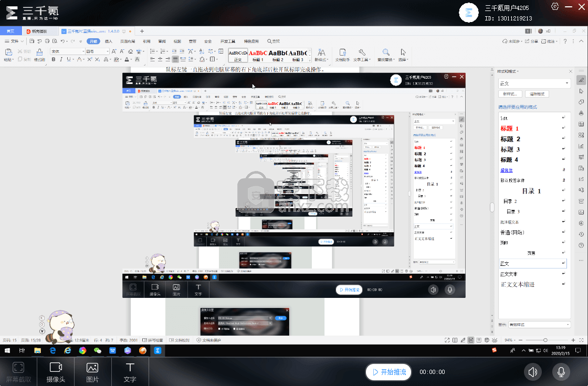Click the bulleted list icon
Viewport: 588px width, 386px height.
[153, 51]
